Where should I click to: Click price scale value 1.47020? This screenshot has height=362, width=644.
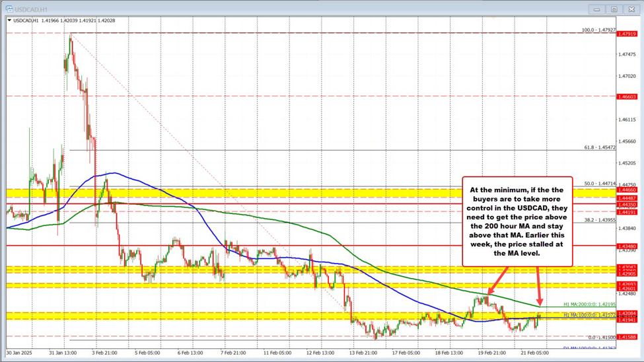[627, 76]
